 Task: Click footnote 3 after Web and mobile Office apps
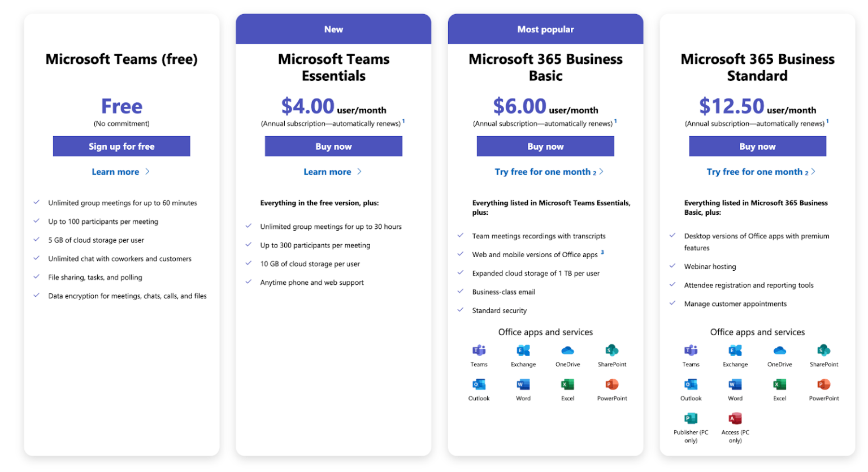604,252
